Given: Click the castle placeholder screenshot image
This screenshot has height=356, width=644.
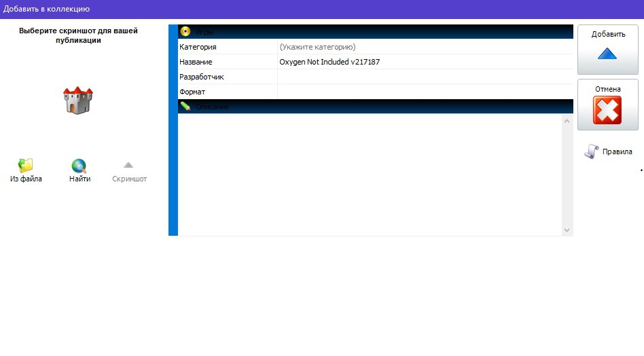Looking at the screenshot, I should [78, 100].
